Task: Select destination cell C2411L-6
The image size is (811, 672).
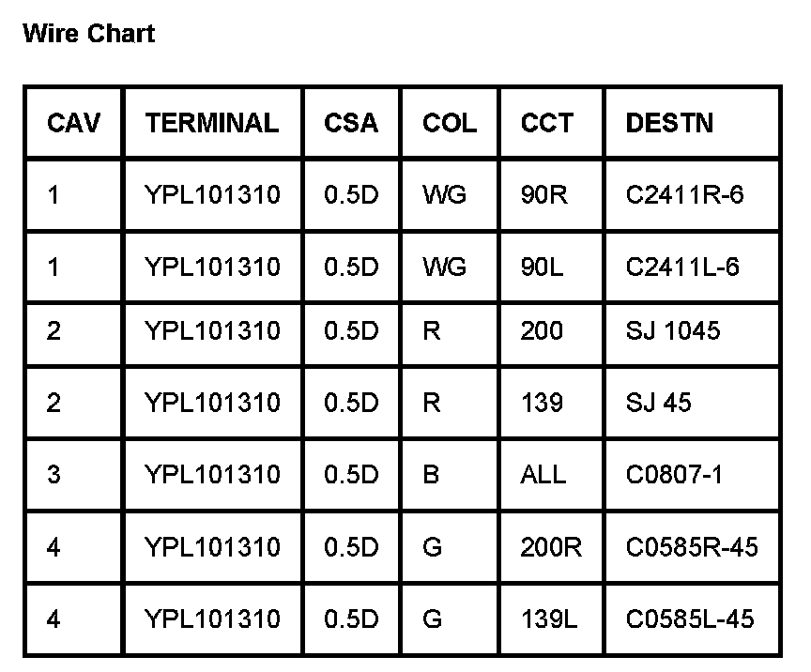Action: (682, 267)
